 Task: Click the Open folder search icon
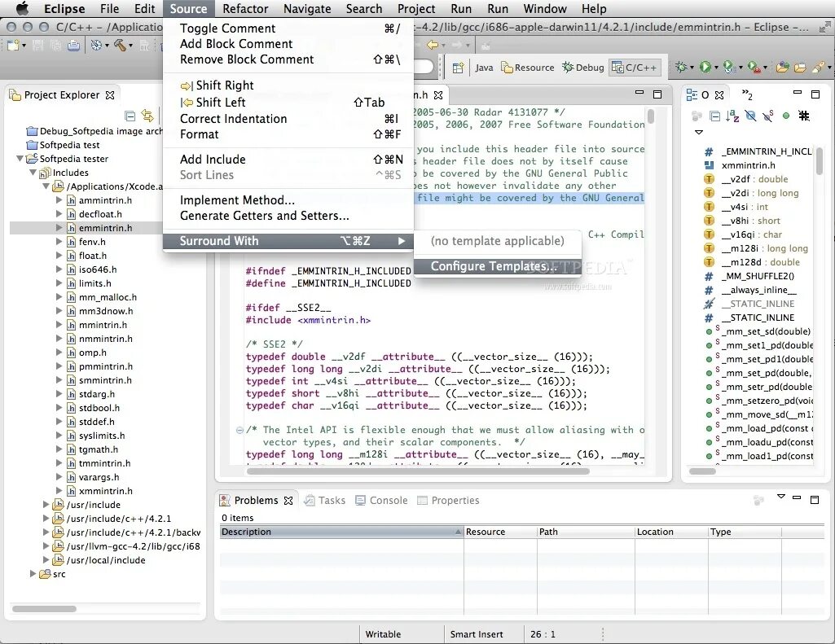tap(800, 67)
